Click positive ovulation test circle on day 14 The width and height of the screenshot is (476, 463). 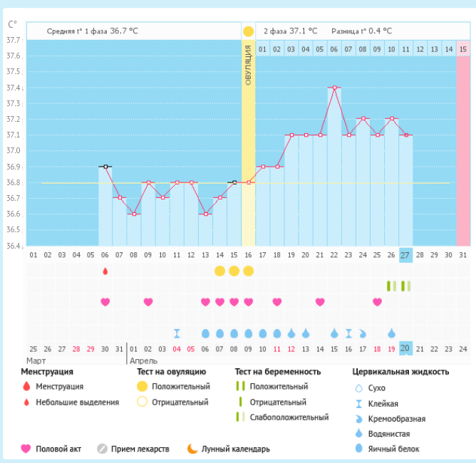pyautogui.click(x=219, y=271)
